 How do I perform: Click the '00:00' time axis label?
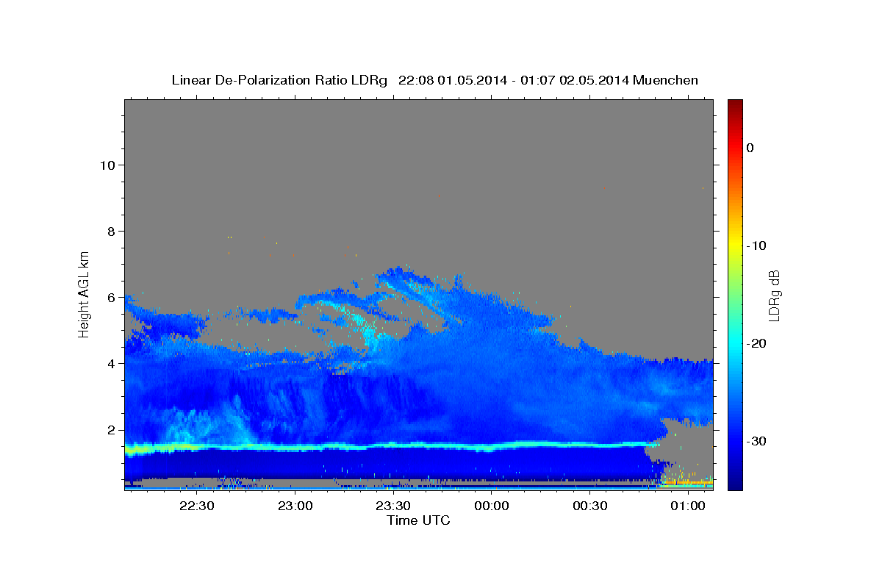[492, 506]
